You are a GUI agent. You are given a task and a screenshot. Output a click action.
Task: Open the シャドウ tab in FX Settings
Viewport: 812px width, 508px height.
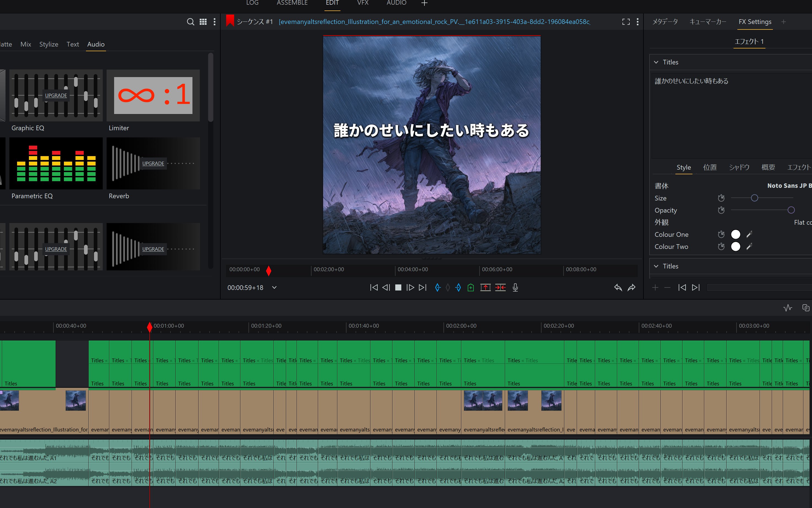pyautogui.click(x=739, y=167)
